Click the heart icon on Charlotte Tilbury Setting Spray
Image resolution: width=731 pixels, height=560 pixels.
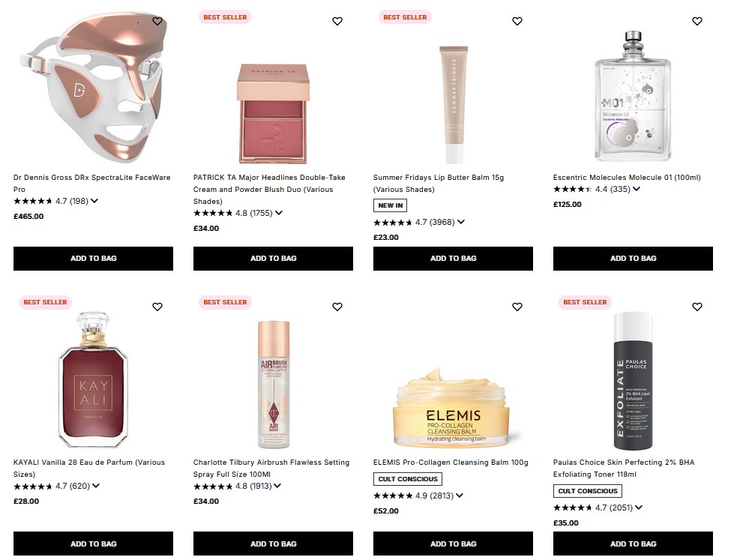(337, 307)
